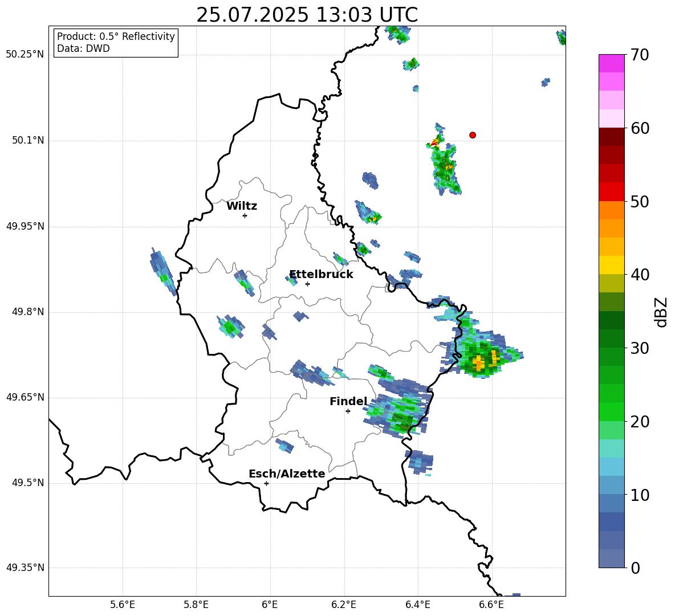The height and width of the screenshot is (616, 675).
Task: Click the 10 tick on the colorbar
Action: pyautogui.click(x=640, y=495)
